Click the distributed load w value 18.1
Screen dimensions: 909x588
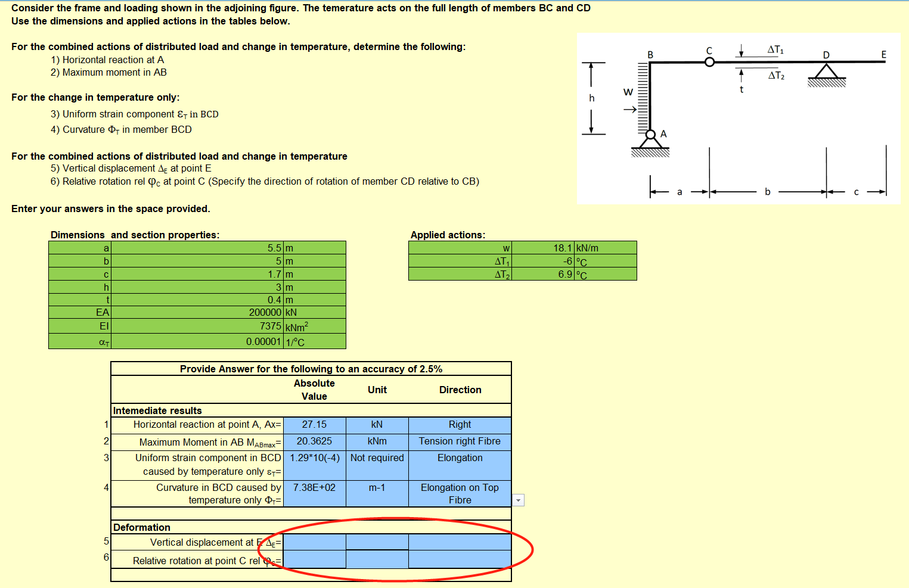(542, 247)
